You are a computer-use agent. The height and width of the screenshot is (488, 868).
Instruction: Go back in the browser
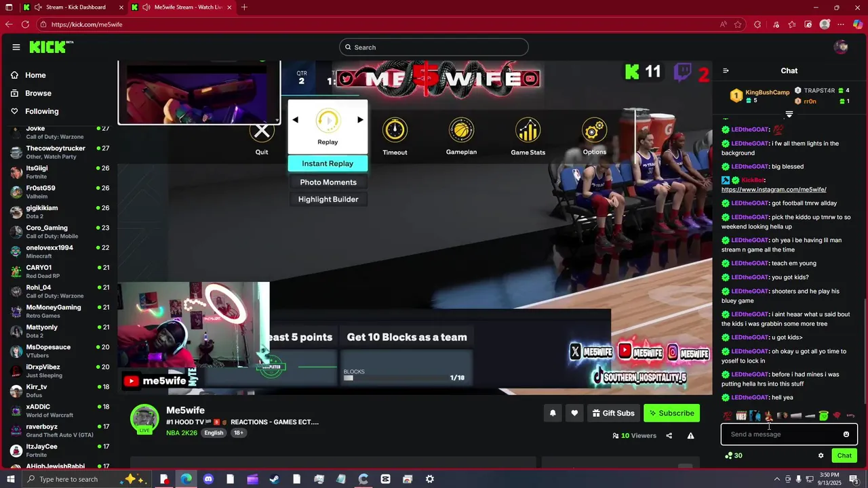(9, 24)
